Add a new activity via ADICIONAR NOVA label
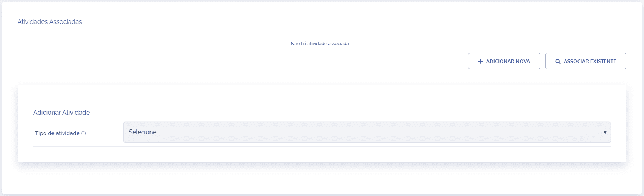This screenshot has width=644, height=196. [x=508, y=62]
